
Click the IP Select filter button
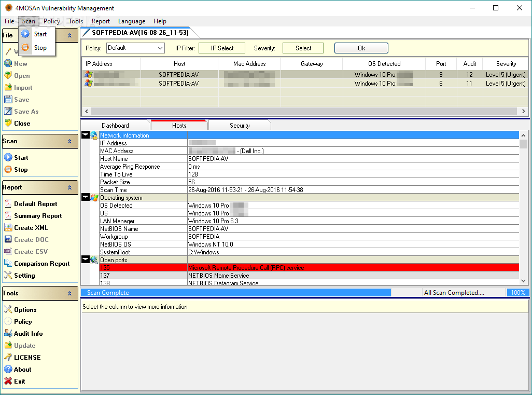point(222,48)
